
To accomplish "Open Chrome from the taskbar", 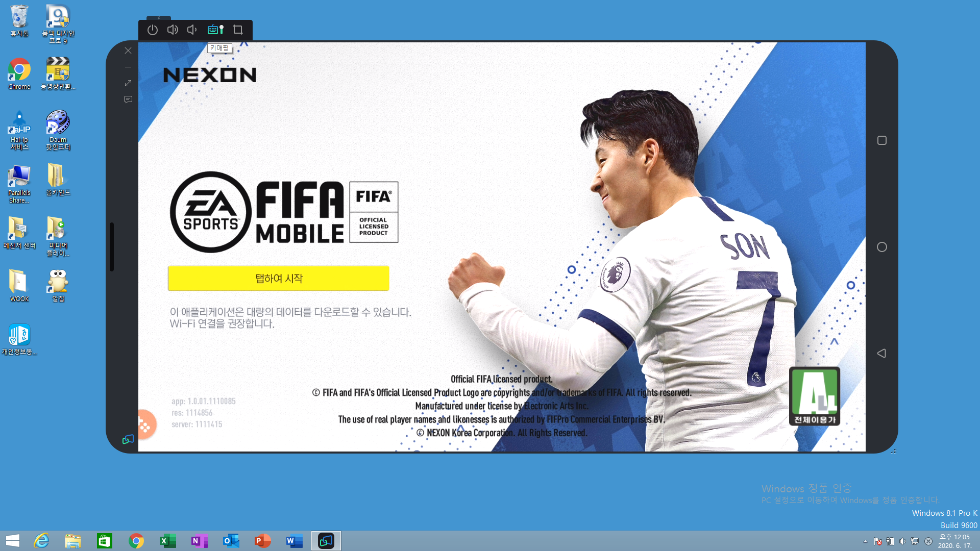I will point(136,541).
